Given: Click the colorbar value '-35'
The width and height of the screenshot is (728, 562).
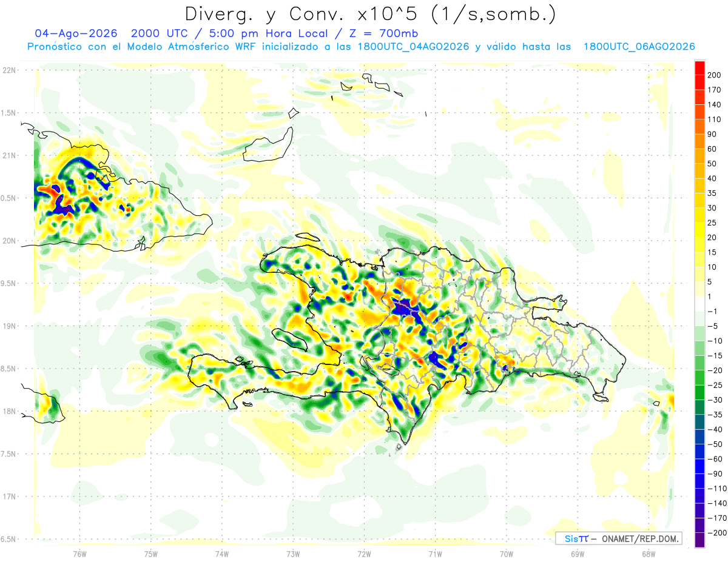Looking at the screenshot, I should (714, 414).
